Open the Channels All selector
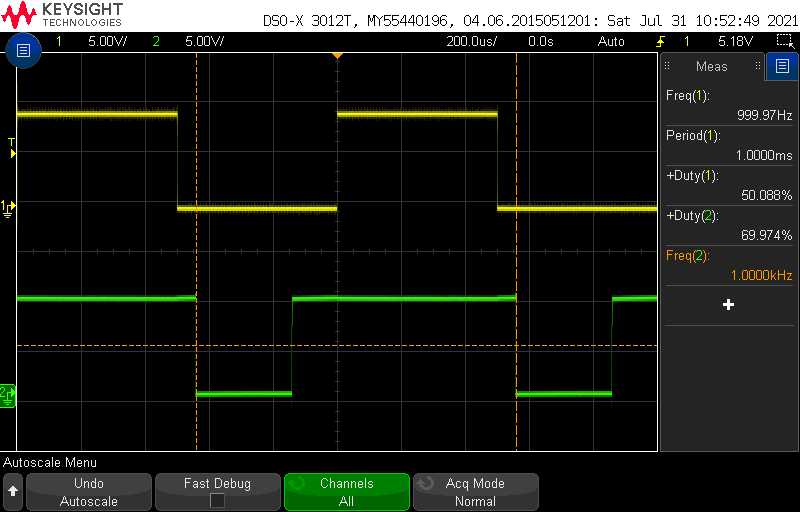Screen dimensions: 800x512 click(x=346, y=492)
